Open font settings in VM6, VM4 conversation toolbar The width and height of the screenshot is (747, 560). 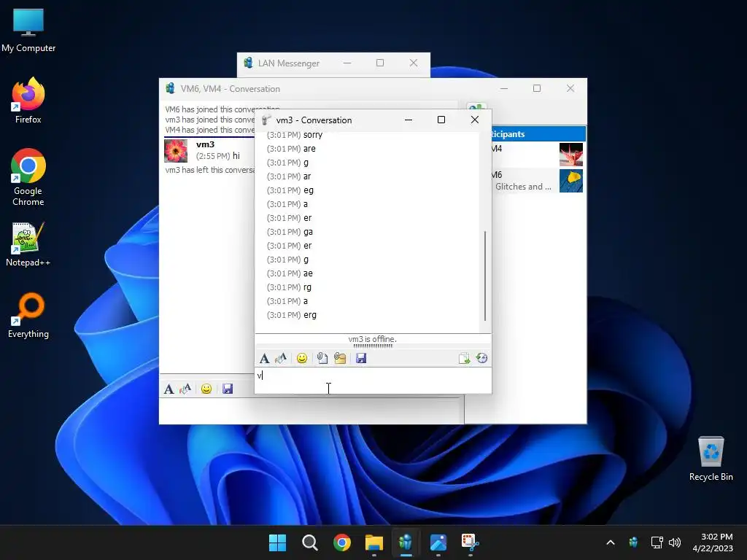pyautogui.click(x=169, y=389)
